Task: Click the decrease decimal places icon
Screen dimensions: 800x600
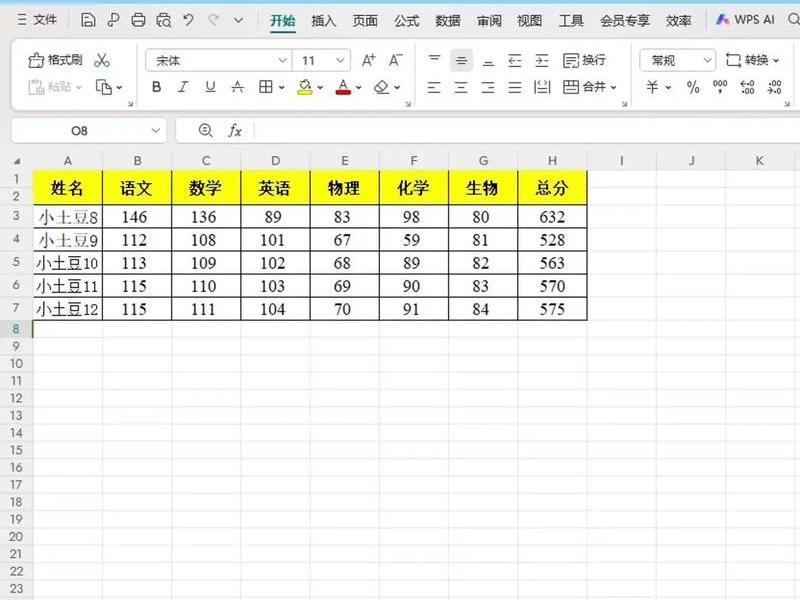Action: click(x=774, y=87)
